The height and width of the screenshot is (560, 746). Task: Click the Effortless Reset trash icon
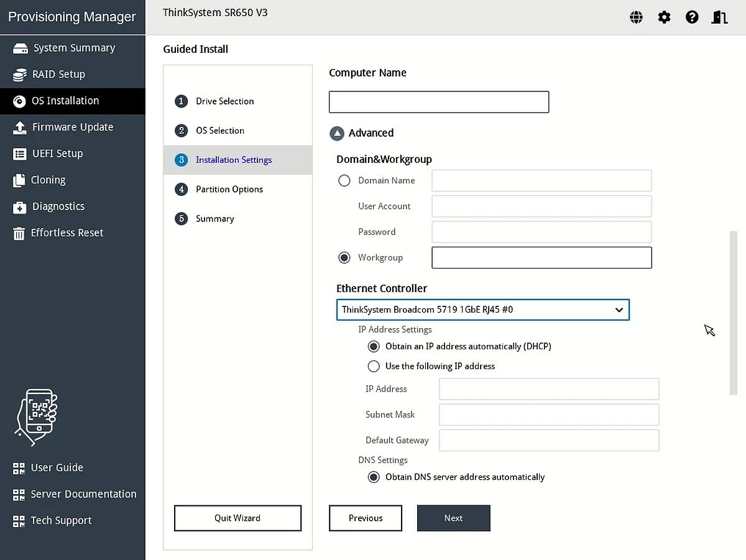pyautogui.click(x=19, y=234)
